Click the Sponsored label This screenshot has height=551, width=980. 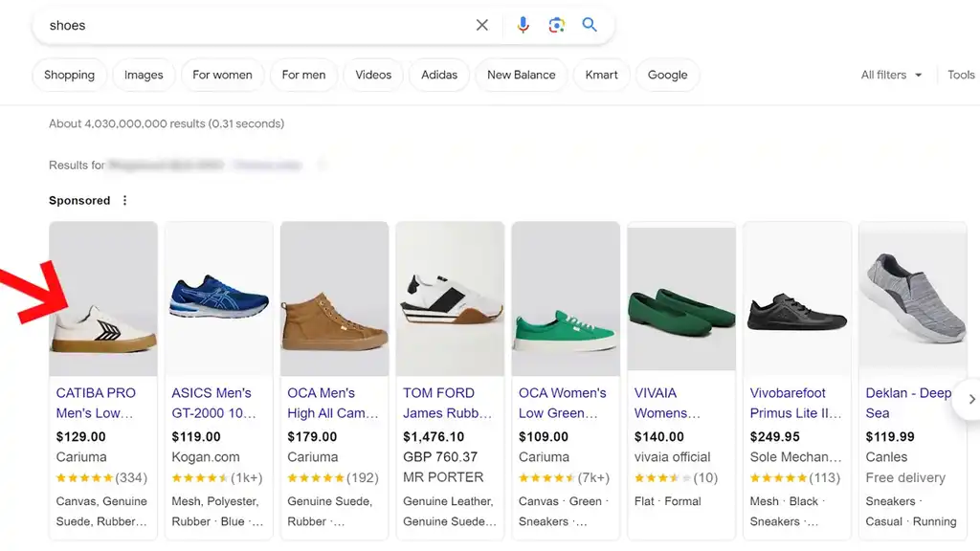(79, 201)
